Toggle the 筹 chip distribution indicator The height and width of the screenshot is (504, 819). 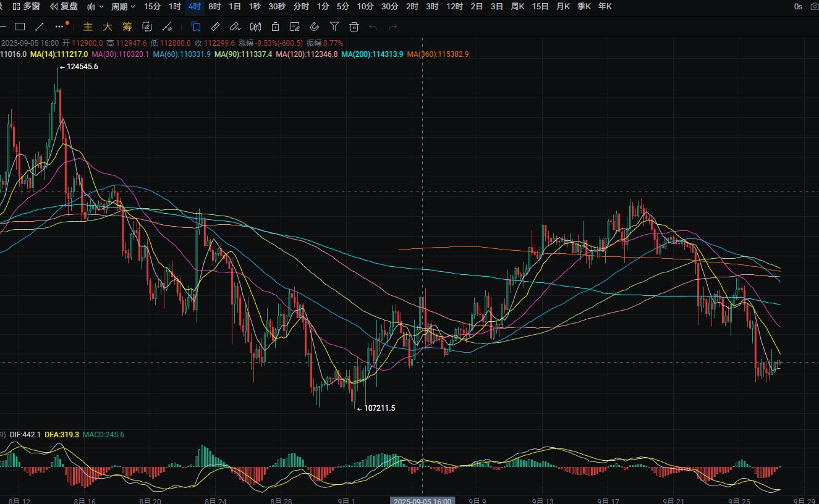coord(127,27)
